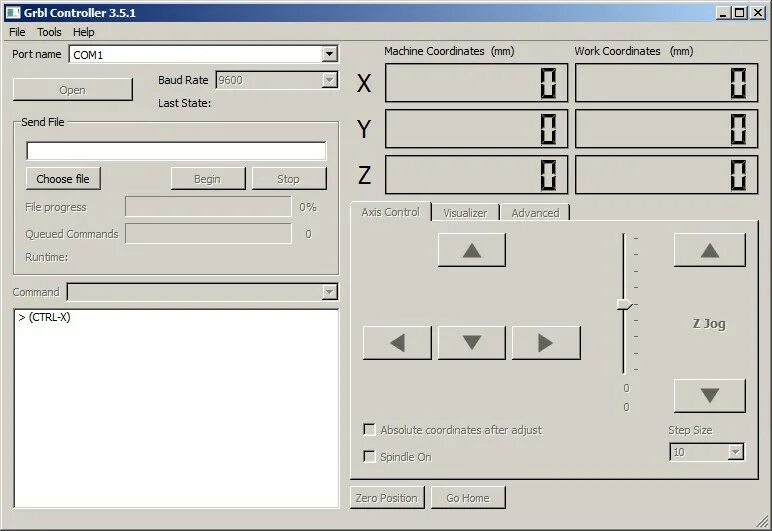
Task: Click the Machine Coordinates Z display
Action: click(x=476, y=175)
